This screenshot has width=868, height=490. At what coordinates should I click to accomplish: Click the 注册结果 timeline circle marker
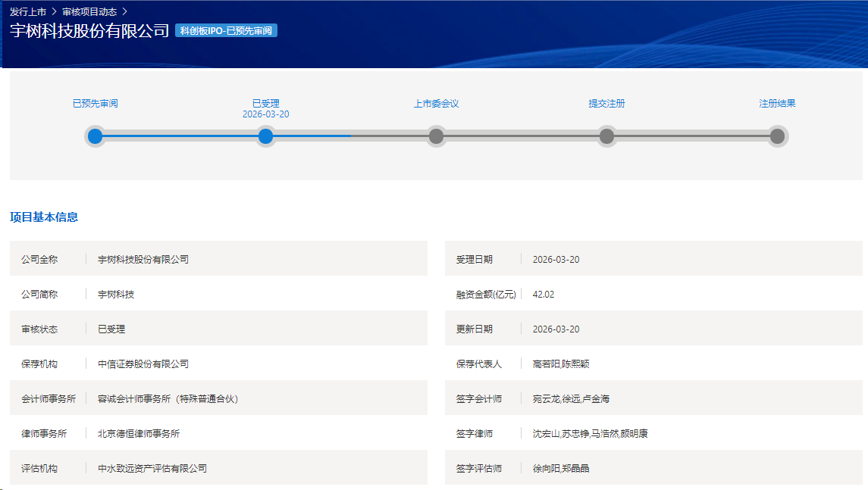pos(777,136)
